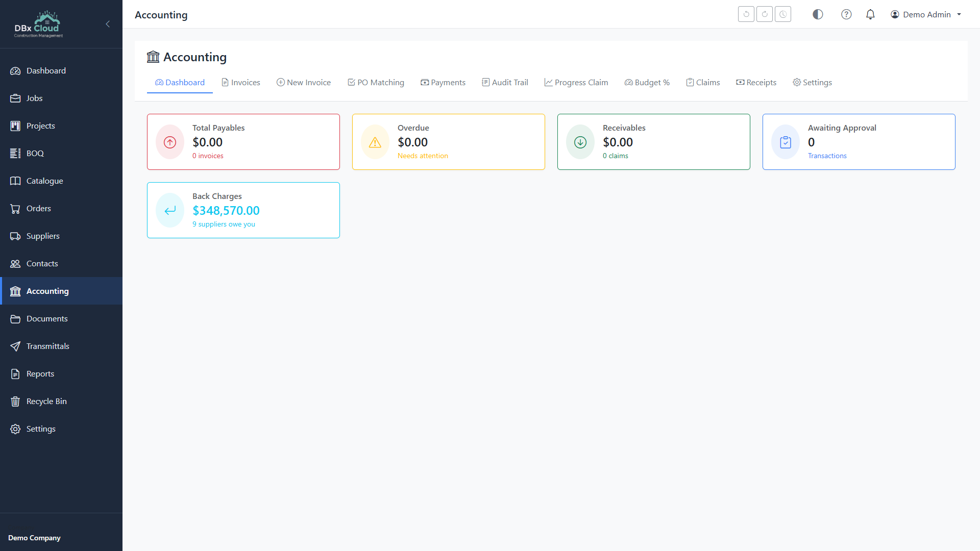The width and height of the screenshot is (980, 551).
Task: Click the 9 suppliers owe you link
Action: pyautogui.click(x=224, y=224)
